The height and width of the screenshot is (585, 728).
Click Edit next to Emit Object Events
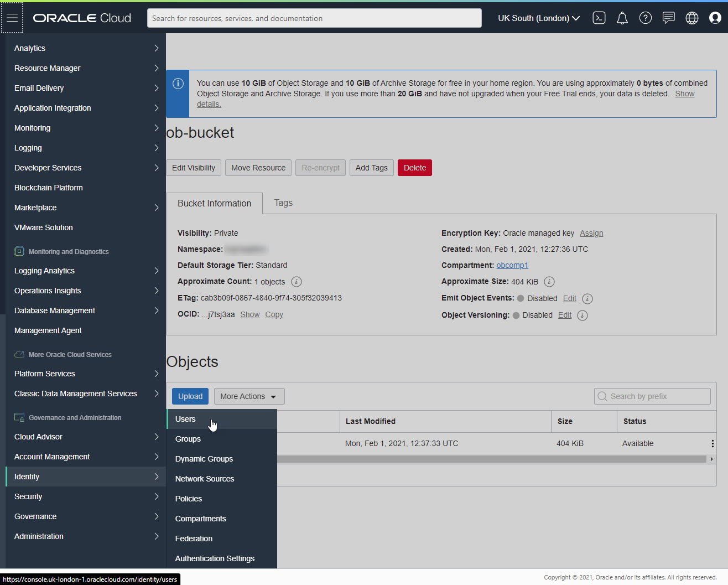click(x=570, y=298)
